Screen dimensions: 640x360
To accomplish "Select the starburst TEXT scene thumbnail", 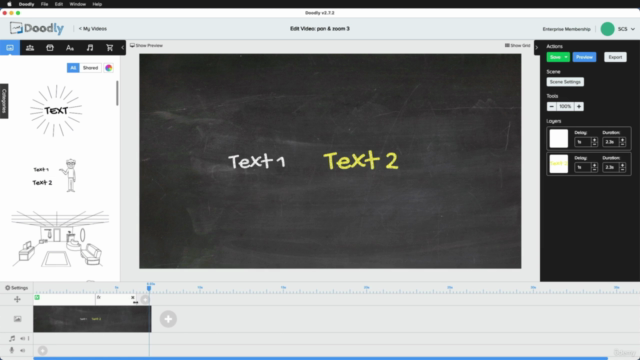I will point(56,110).
